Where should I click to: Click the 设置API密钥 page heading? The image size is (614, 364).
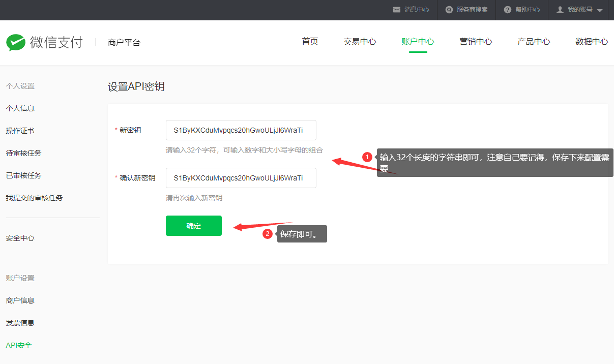[x=136, y=86]
